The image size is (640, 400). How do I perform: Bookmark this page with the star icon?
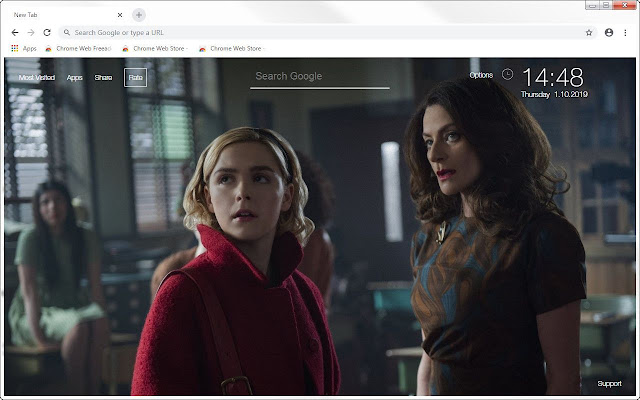point(589,33)
